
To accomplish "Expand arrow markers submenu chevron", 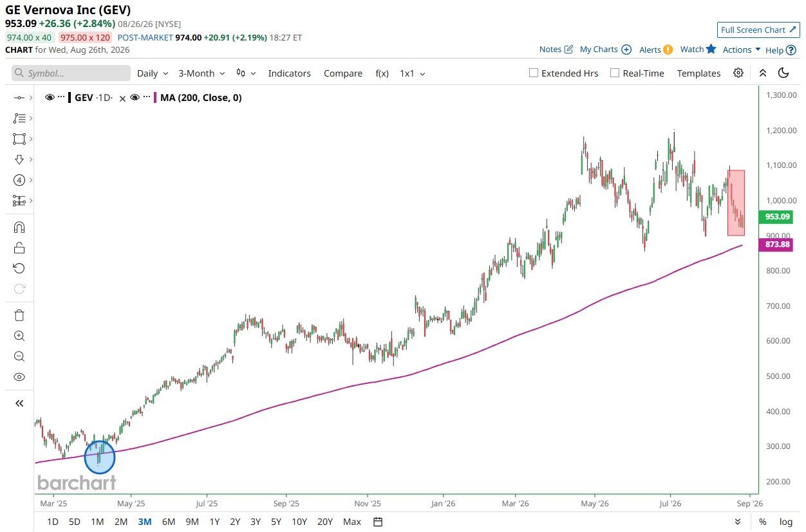I will (x=30, y=160).
